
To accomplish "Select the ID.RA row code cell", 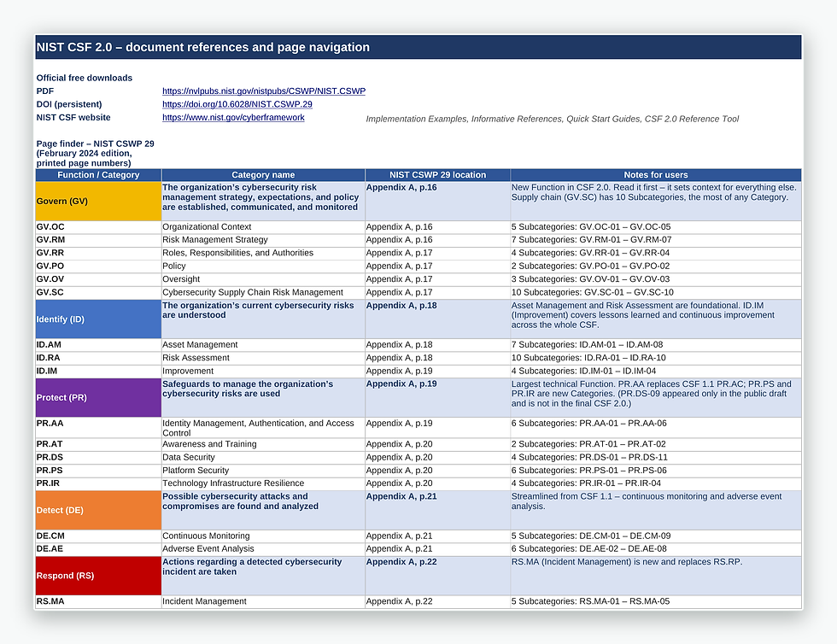I will click(x=98, y=358).
